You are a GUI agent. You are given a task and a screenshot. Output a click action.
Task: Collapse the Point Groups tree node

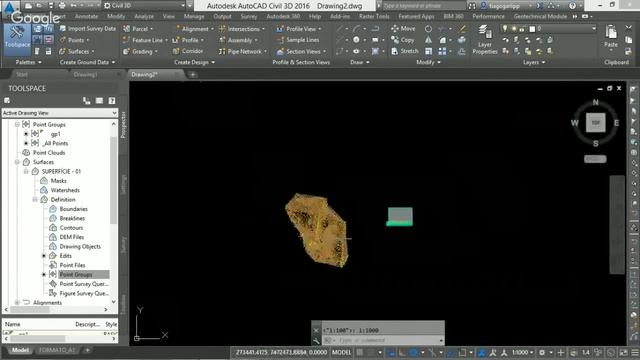pos(17,124)
